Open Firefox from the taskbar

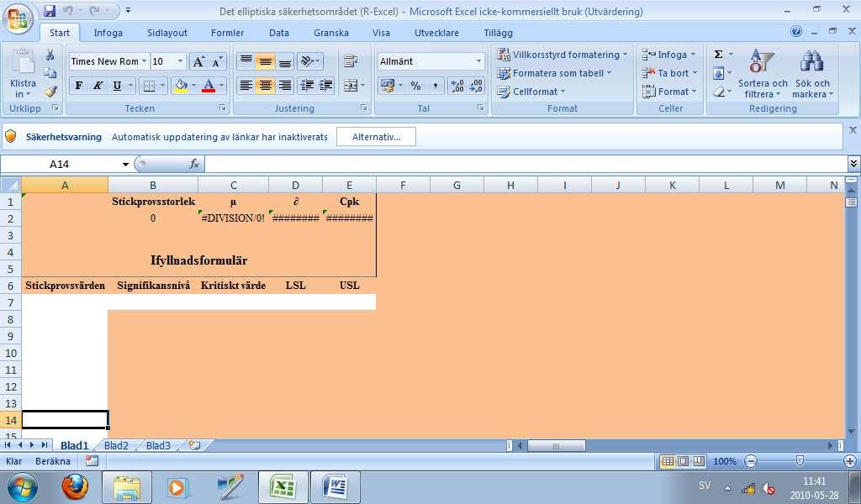click(75, 487)
